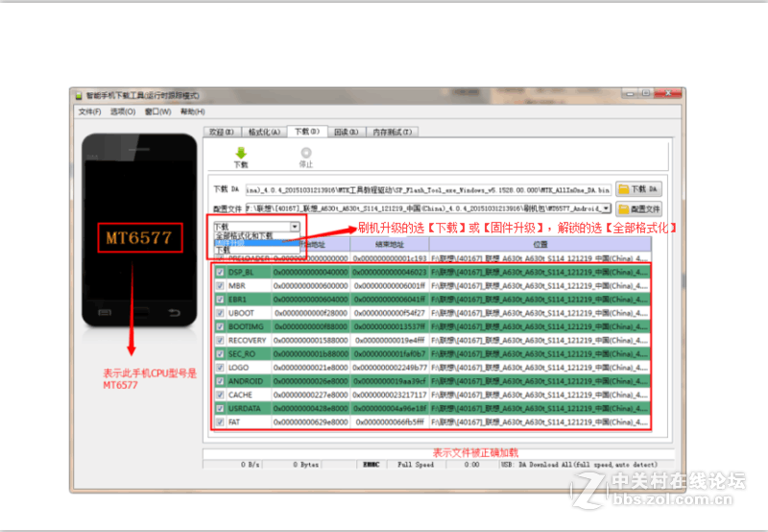Uncheck the RECOVERY partition checkbox
The image size is (768, 532).
(x=220, y=341)
